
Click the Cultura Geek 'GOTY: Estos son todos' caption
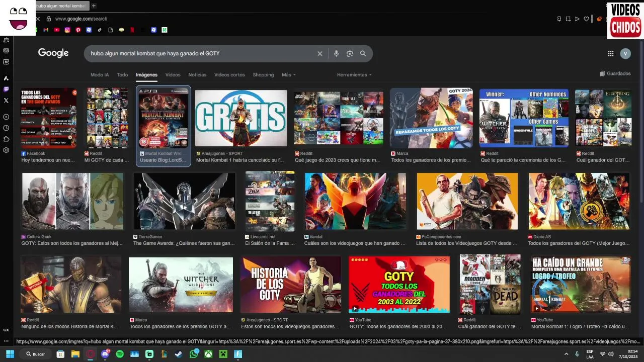coord(72,243)
